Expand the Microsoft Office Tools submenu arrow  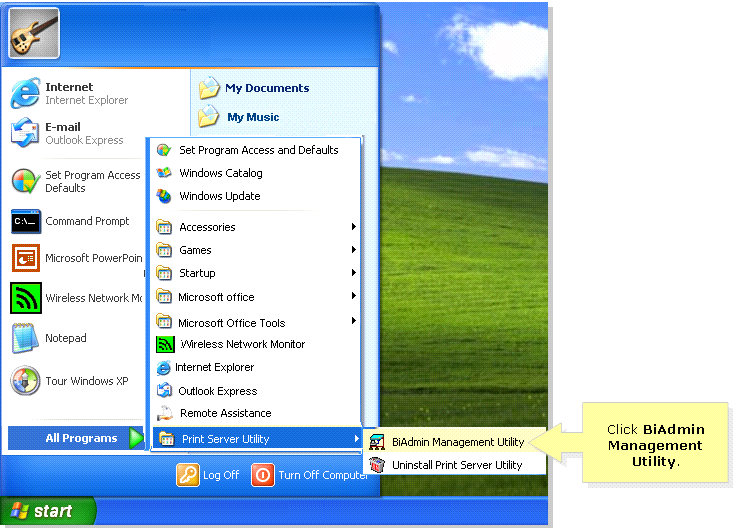(354, 321)
